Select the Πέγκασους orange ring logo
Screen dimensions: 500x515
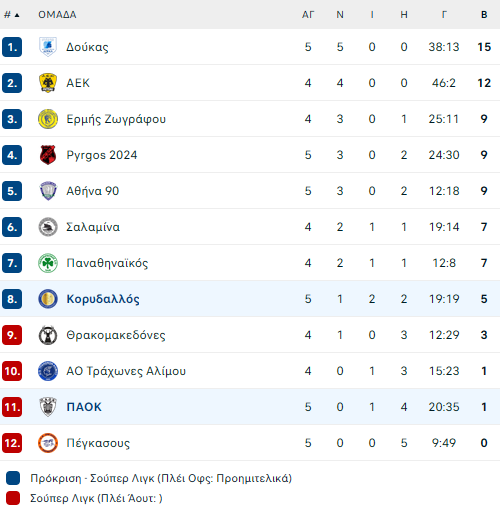[48, 443]
